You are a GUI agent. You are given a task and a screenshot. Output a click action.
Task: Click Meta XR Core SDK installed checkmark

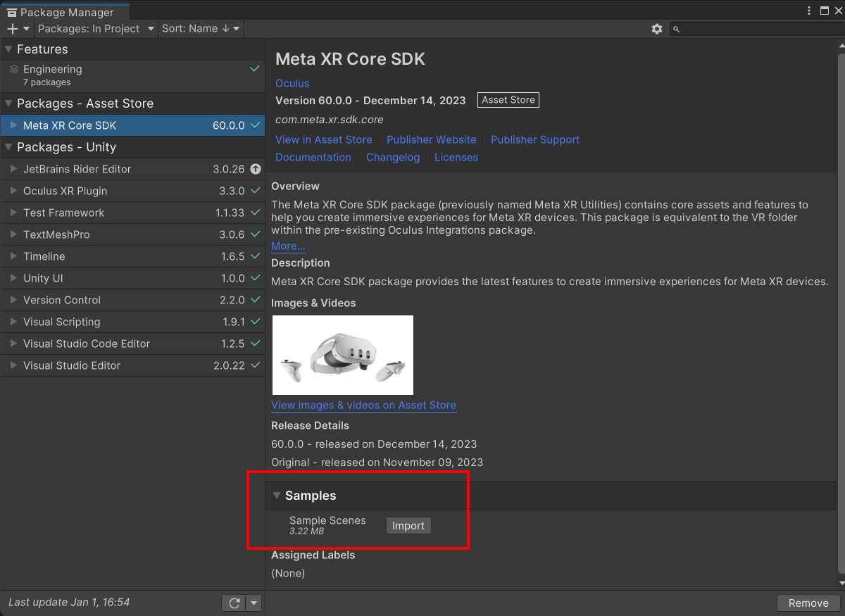(256, 125)
